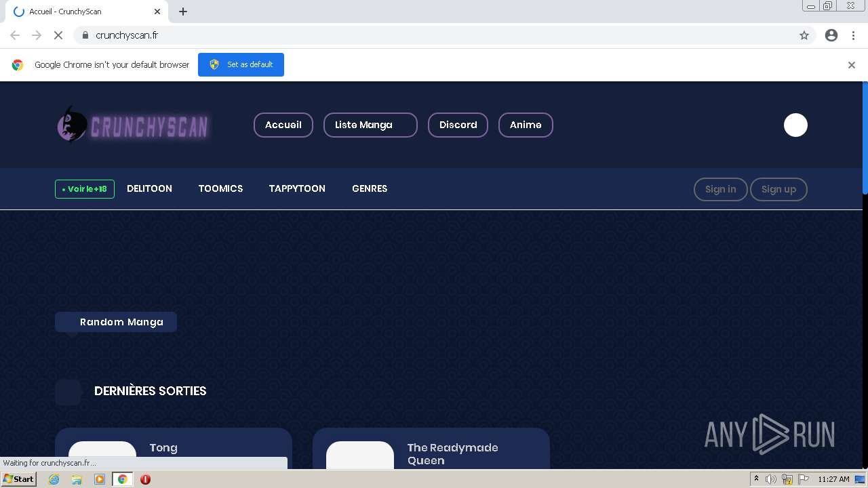Open the Windows Start menu
The image size is (868, 488).
(18, 479)
